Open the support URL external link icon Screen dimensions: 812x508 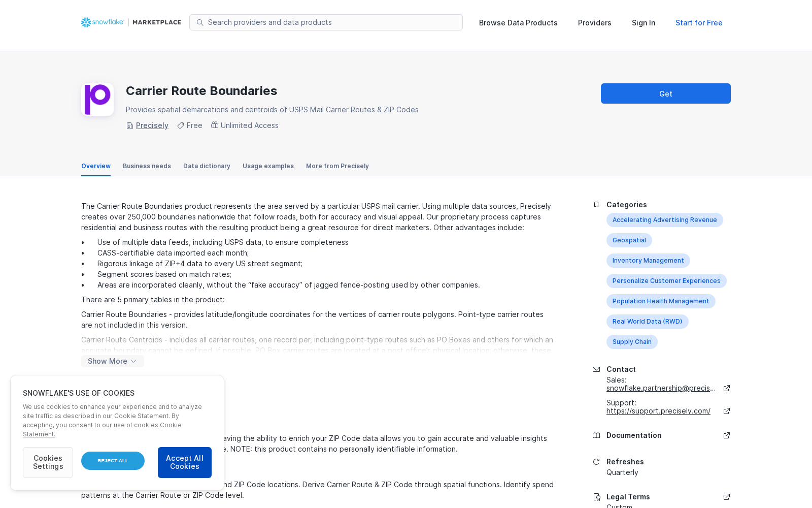727,411
